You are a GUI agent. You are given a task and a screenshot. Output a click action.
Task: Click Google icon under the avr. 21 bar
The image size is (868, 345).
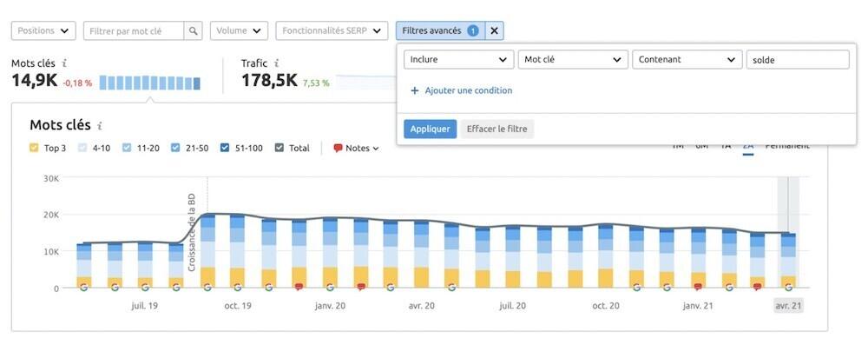(788, 287)
